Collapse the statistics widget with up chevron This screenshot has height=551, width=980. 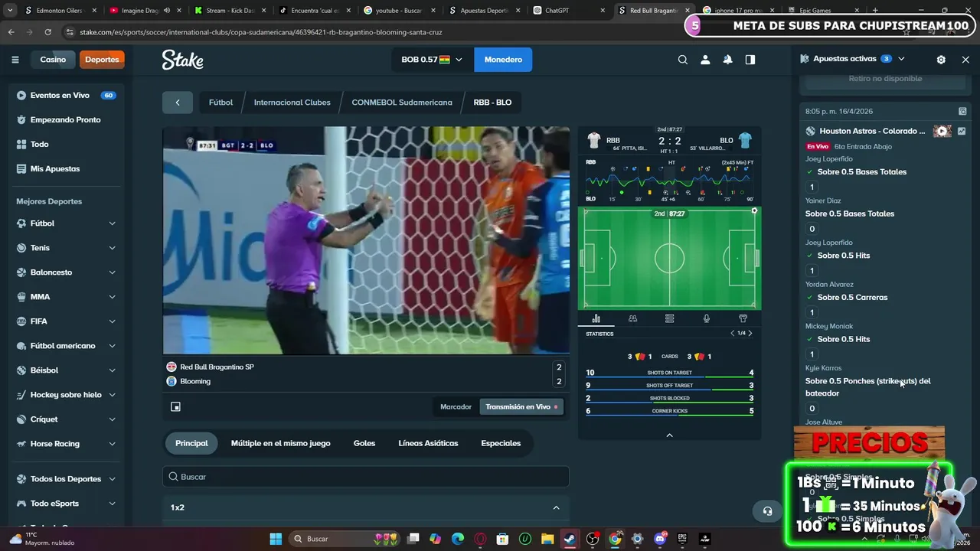click(x=669, y=435)
